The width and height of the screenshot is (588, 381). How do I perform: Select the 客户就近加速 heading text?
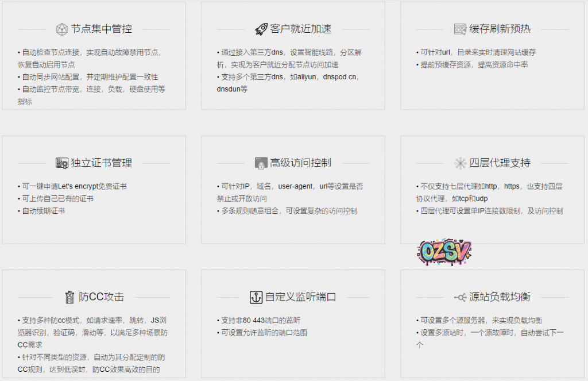(301, 29)
